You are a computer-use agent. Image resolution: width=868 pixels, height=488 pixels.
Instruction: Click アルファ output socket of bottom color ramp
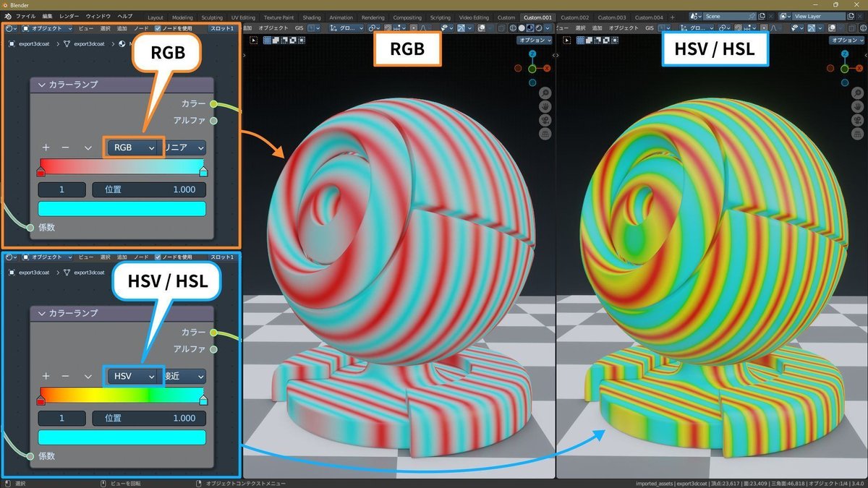point(213,349)
